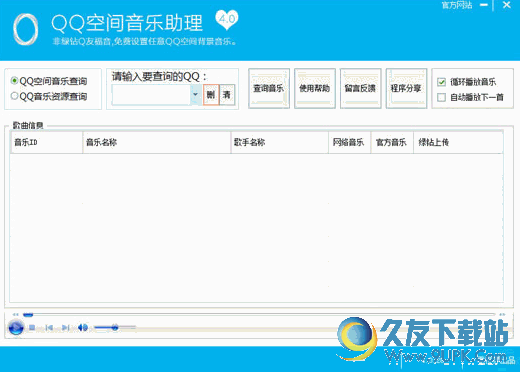Sort by 歌手名称 column header

[x=280, y=142]
